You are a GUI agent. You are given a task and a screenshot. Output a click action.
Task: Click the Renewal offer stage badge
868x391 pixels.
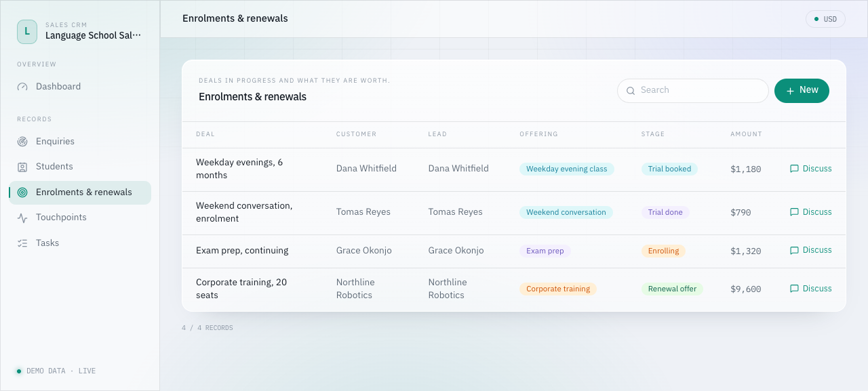(672, 289)
